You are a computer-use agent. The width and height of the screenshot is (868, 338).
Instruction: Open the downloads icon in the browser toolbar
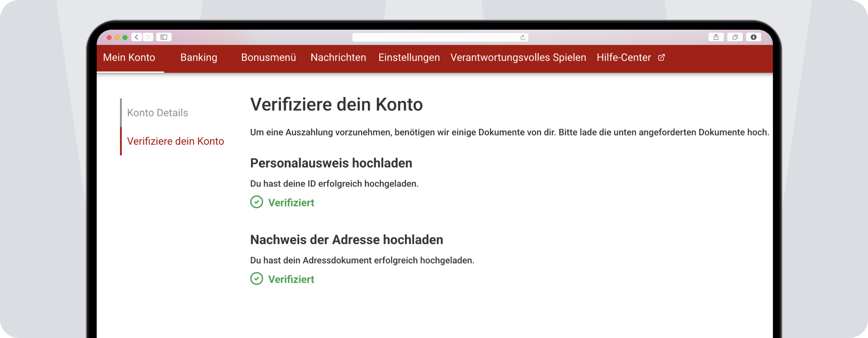(x=754, y=37)
